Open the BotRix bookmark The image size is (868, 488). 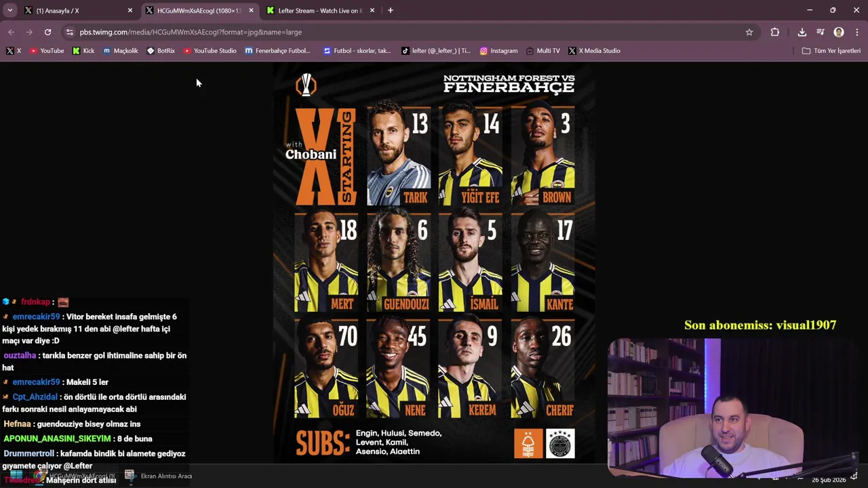[161, 51]
